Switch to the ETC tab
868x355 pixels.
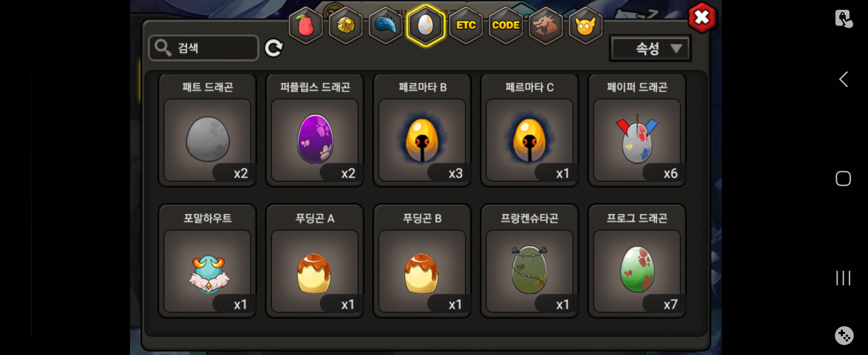(x=466, y=26)
